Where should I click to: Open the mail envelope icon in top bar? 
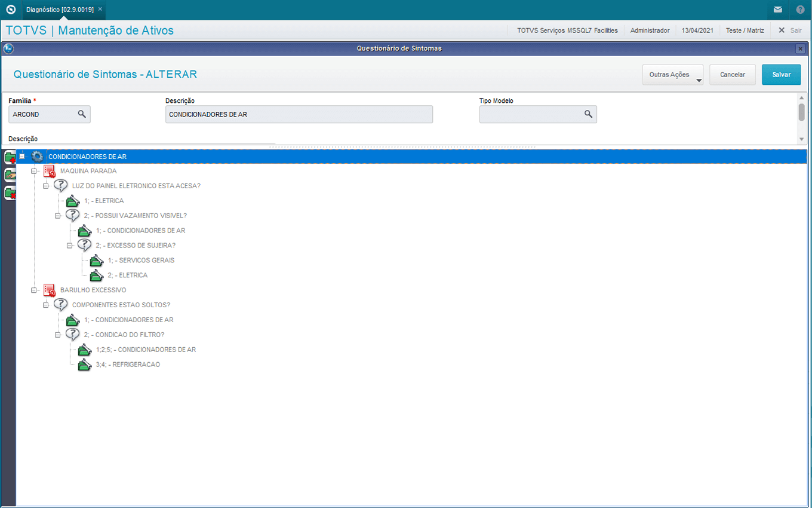pyautogui.click(x=777, y=10)
